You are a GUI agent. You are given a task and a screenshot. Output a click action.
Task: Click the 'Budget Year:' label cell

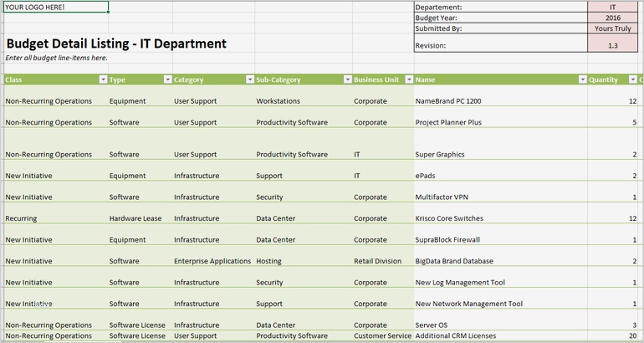pos(501,18)
